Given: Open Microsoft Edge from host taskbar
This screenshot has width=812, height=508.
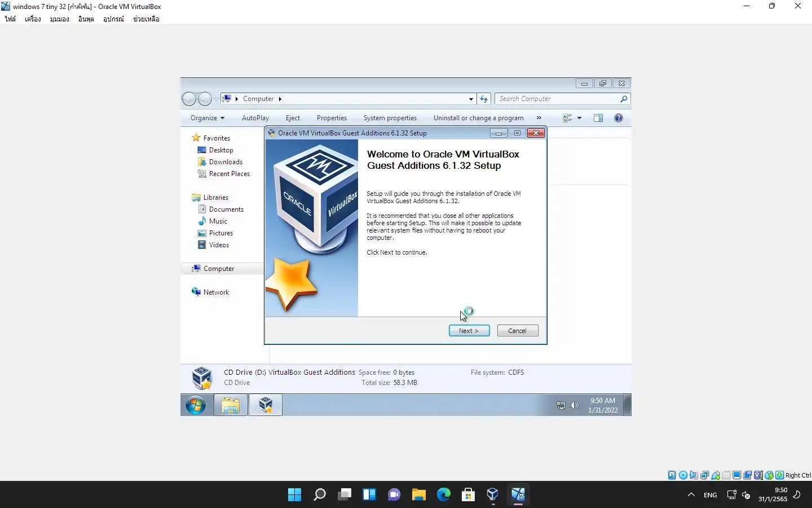Looking at the screenshot, I should click(444, 495).
